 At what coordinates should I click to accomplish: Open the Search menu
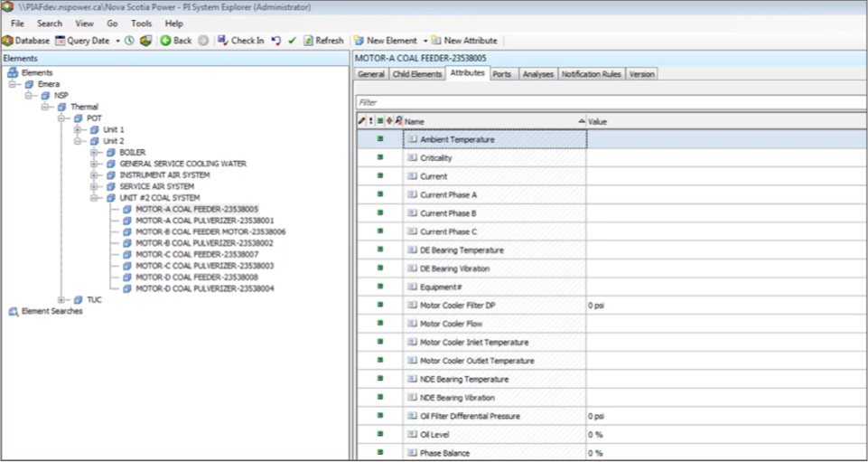[50, 24]
